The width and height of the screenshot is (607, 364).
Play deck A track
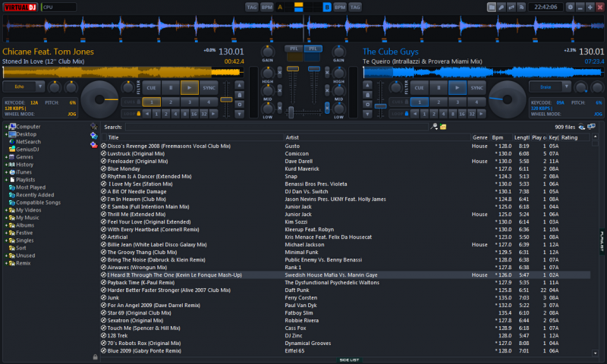pos(189,88)
